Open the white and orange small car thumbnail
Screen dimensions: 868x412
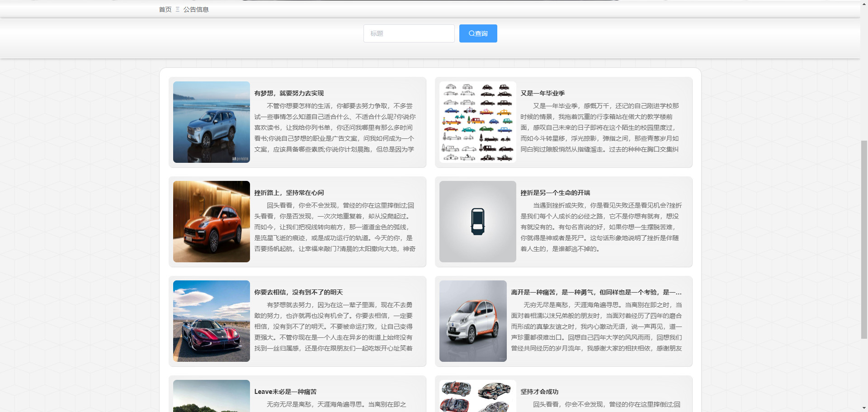coord(473,321)
